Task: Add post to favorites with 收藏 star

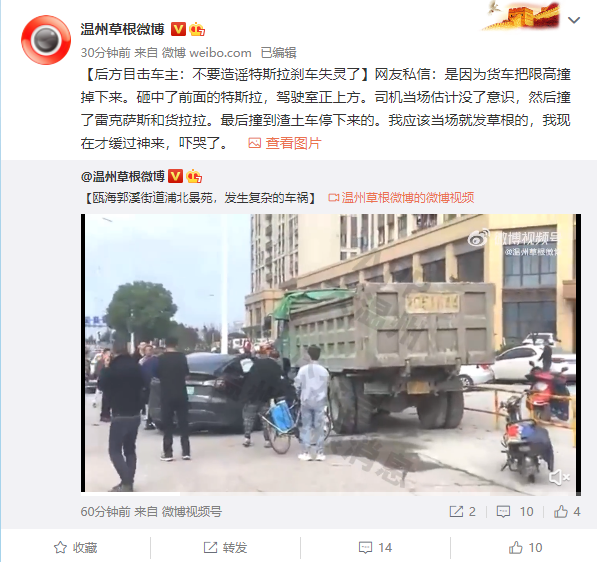Action: click(x=75, y=548)
